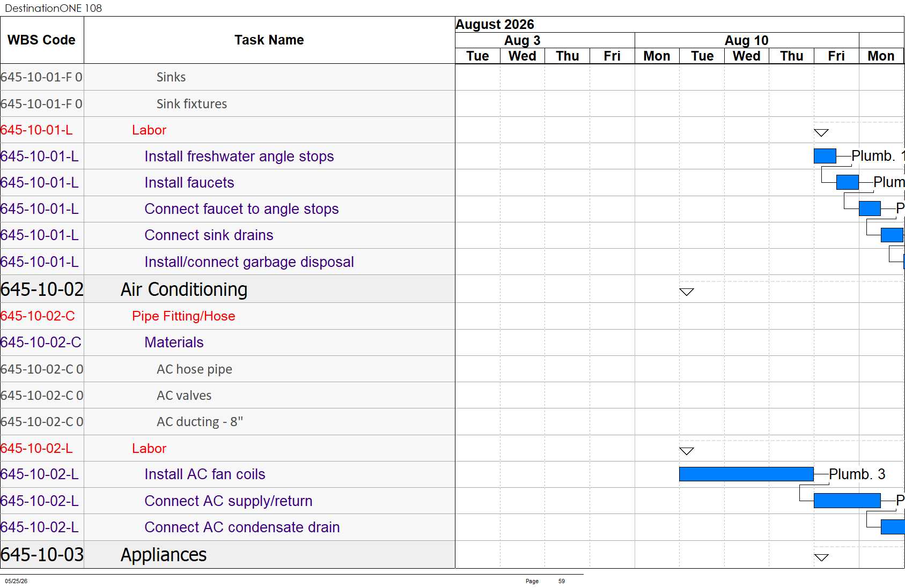Select the Connect AC condensate drain bar
The image size is (905, 588).
893,527
